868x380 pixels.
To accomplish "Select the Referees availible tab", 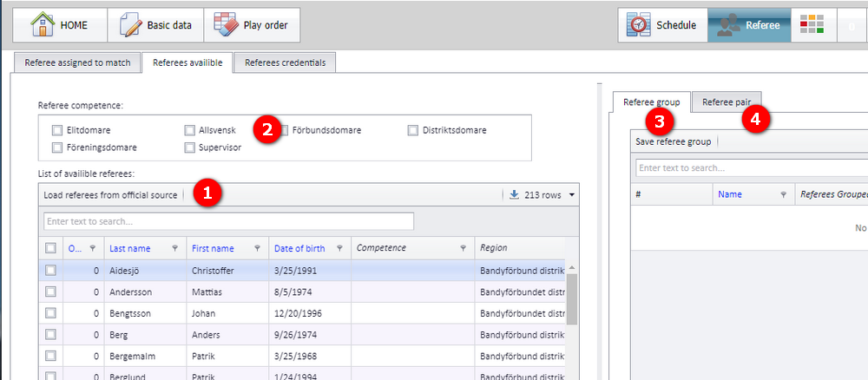I will (x=187, y=62).
